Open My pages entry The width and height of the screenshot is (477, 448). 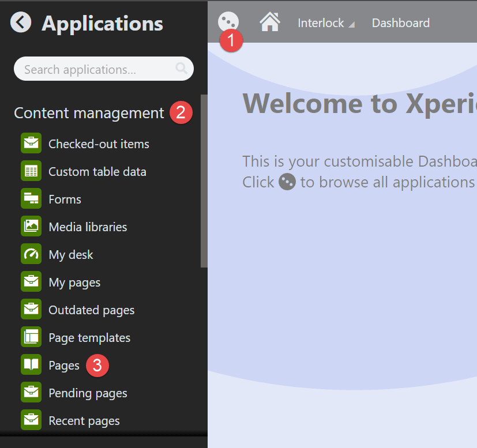click(74, 283)
